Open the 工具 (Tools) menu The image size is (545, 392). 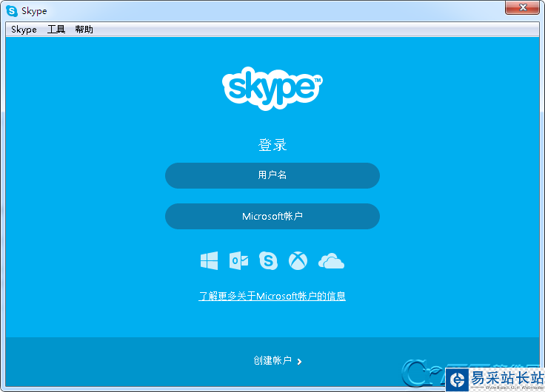point(56,30)
